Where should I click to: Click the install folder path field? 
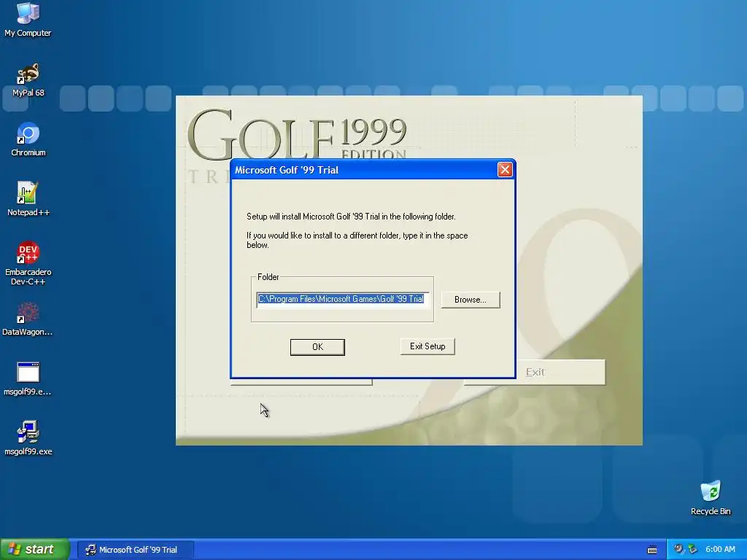(x=343, y=300)
